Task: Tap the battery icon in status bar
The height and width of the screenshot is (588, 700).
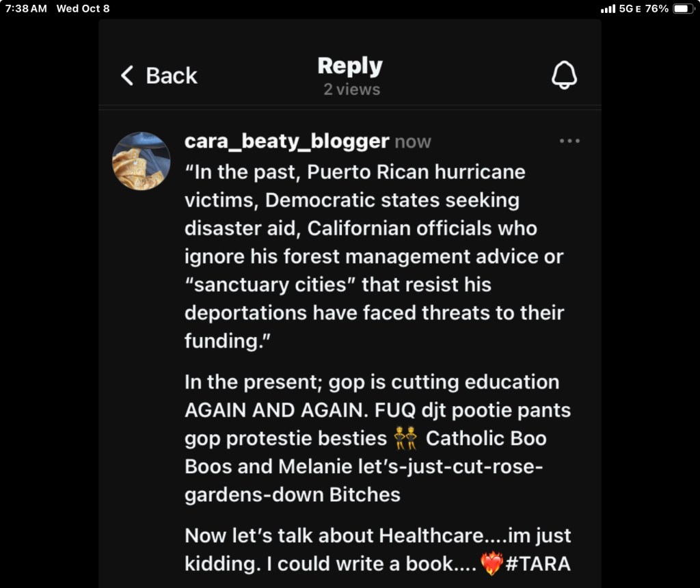Action: [x=684, y=9]
